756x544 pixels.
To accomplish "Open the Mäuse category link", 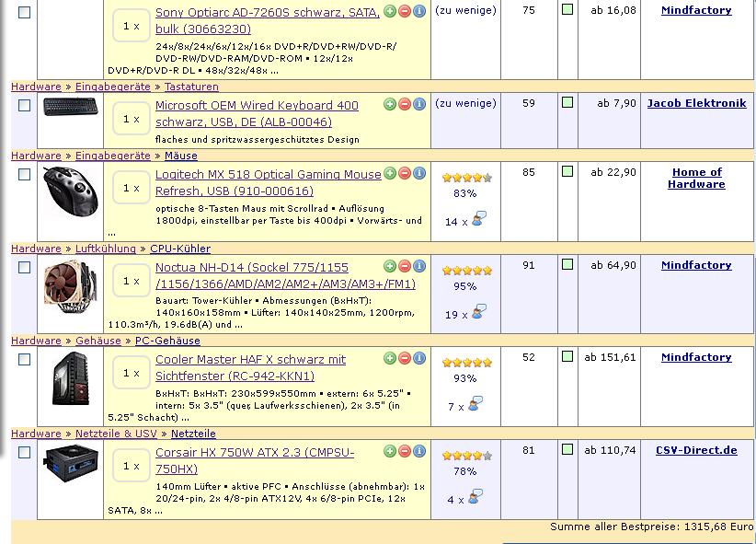I will point(181,156).
